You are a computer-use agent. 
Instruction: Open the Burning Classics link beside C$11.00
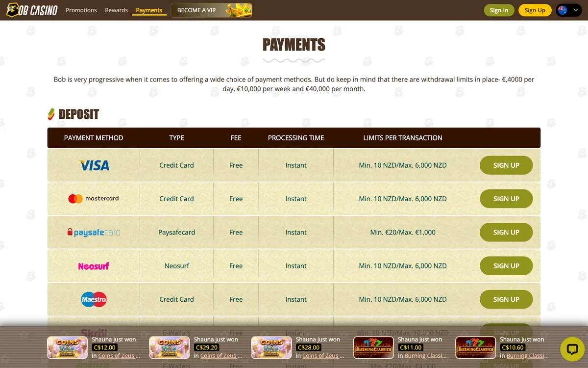pyautogui.click(x=425, y=356)
